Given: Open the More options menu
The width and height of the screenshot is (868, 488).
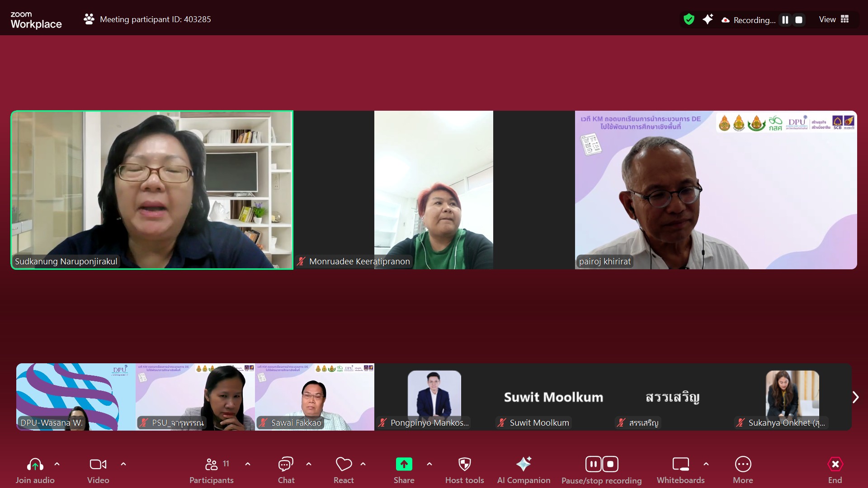Looking at the screenshot, I should click(x=743, y=470).
